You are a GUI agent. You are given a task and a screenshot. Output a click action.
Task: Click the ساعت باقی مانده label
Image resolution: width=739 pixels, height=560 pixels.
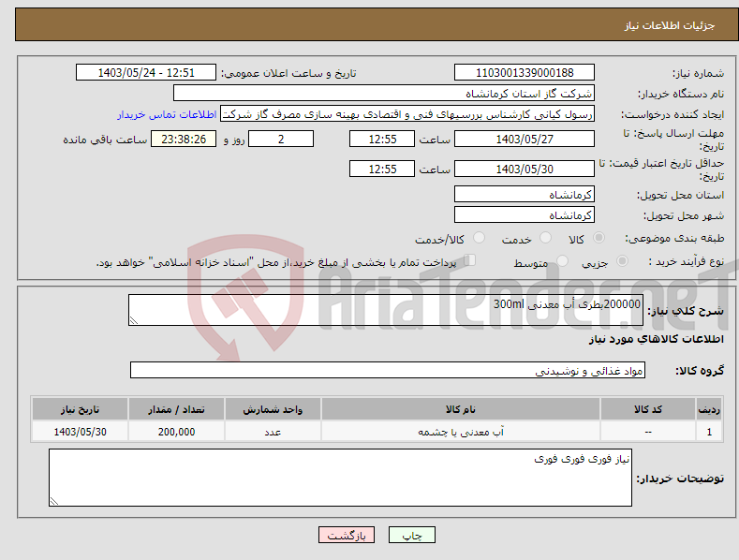click(105, 140)
